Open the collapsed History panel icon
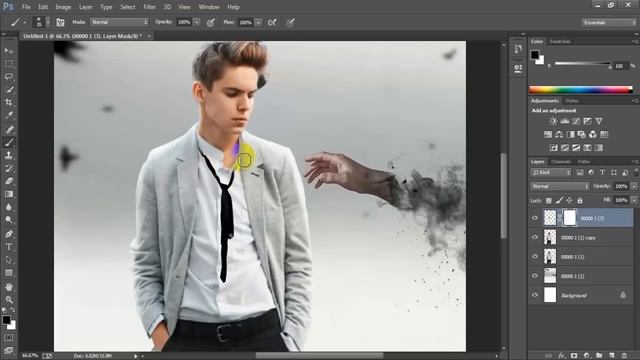This screenshot has height=360, width=640. click(518, 49)
